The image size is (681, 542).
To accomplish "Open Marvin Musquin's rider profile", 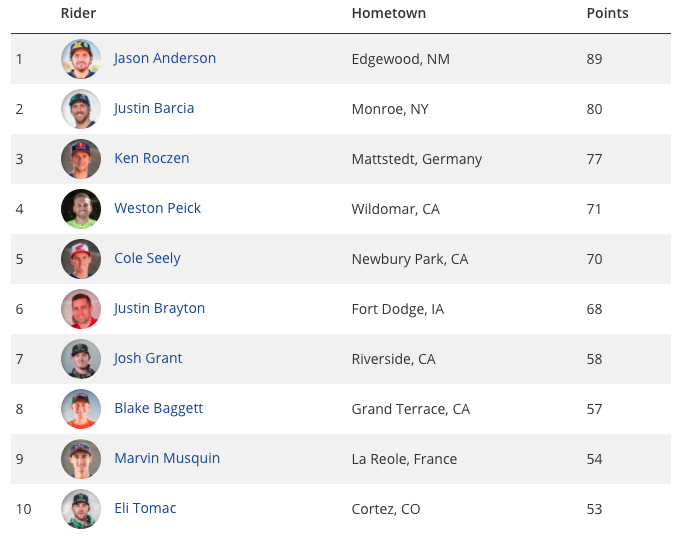I will 167,458.
